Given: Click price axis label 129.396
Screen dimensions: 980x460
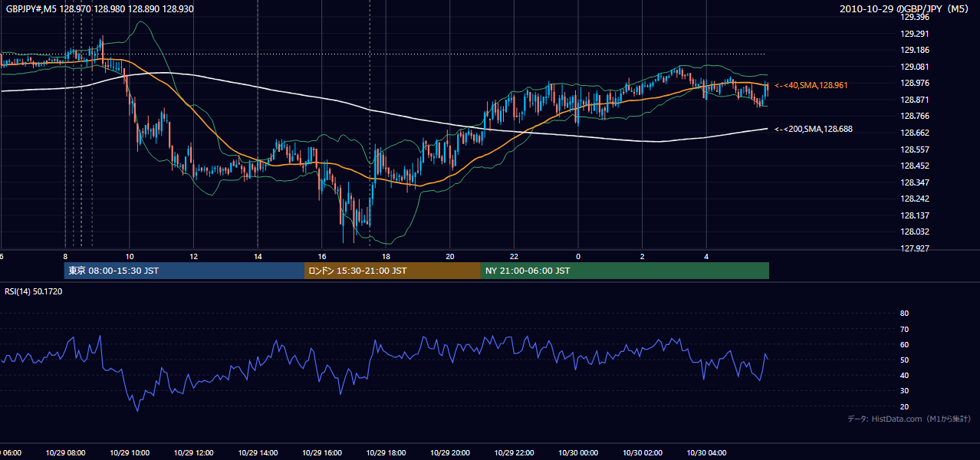Looking at the screenshot, I should [x=914, y=17].
